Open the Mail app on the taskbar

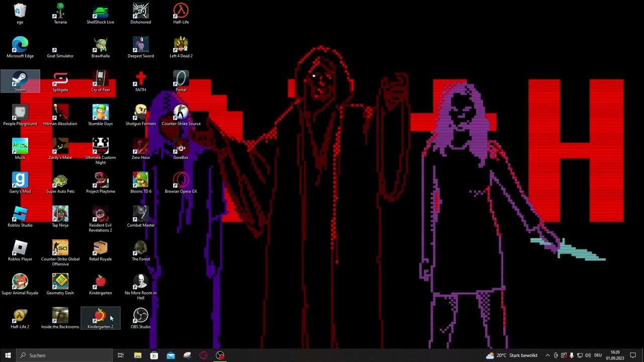(171, 355)
